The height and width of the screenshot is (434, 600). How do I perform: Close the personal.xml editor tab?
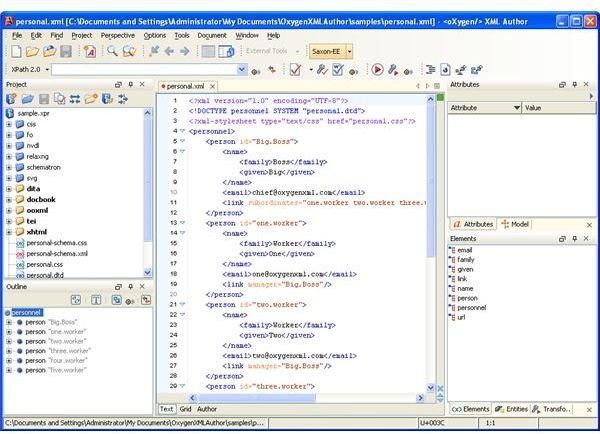[212, 86]
